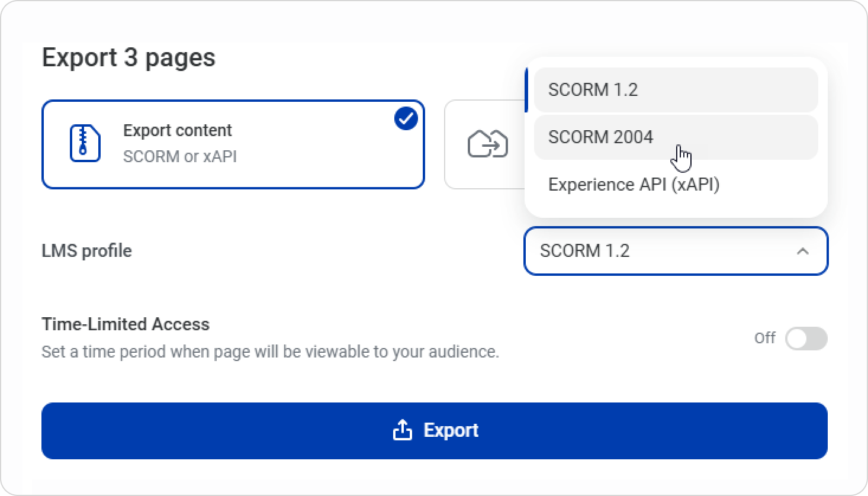Click the partially hidden second export card

click(483, 172)
